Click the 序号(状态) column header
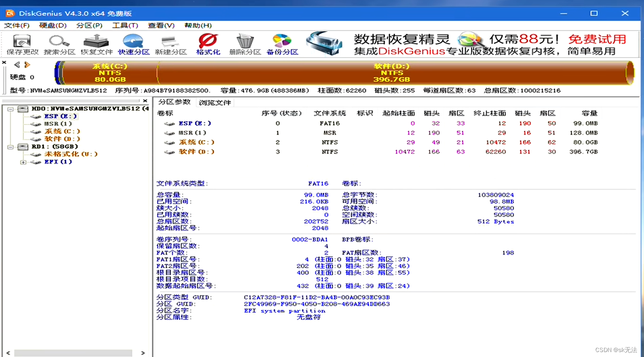This screenshot has height=357, width=644. click(282, 113)
